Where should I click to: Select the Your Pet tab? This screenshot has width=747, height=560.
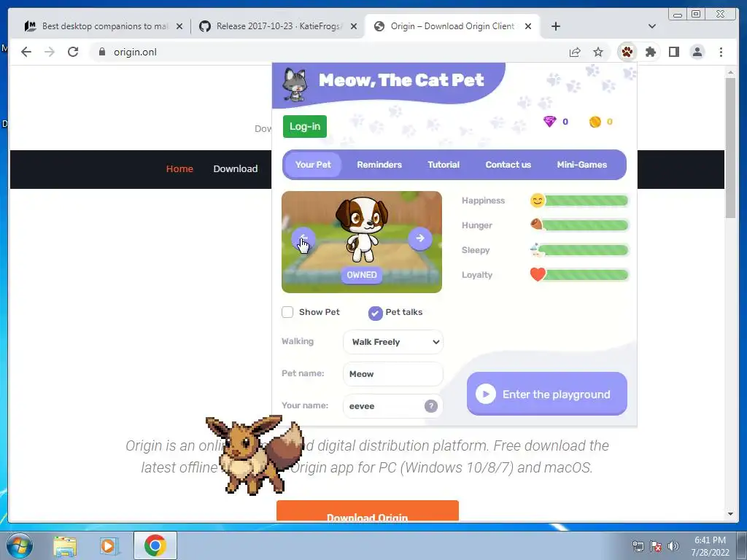(312, 165)
